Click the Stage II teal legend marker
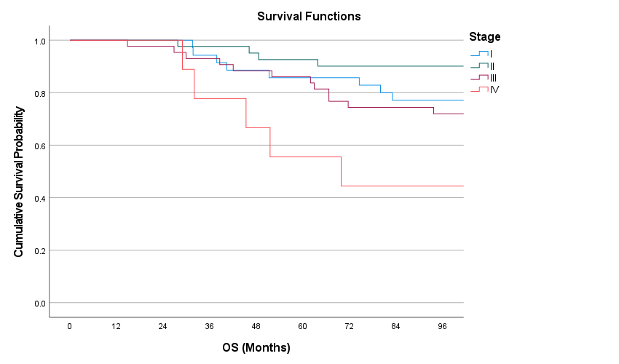Screen dimensions: 619x364 pyautogui.click(x=479, y=66)
